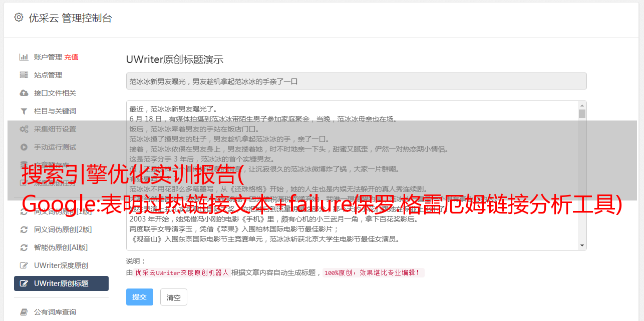The height and width of the screenshot is (321, 644).
Task: Click inside the article content textarea
Action: (x=352, y=175)
